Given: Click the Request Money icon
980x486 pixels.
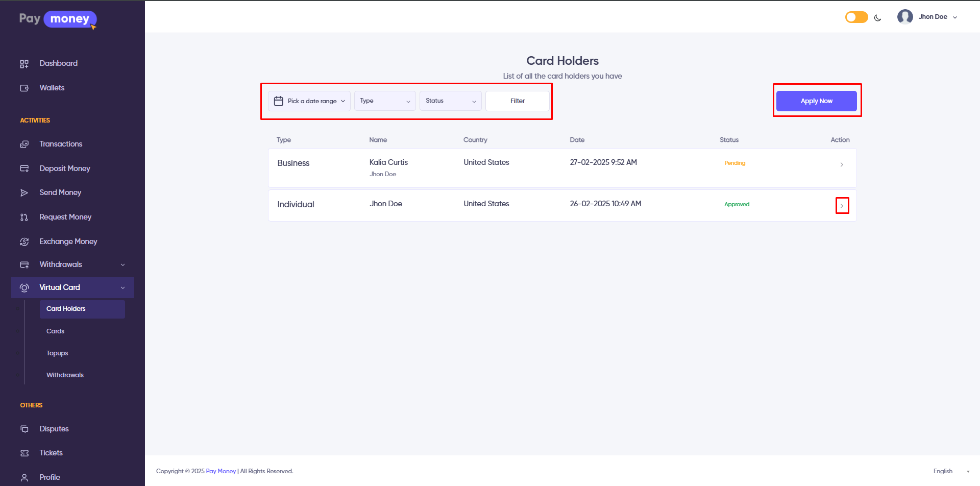Looking at the screenshot, I should click(24, 217).
